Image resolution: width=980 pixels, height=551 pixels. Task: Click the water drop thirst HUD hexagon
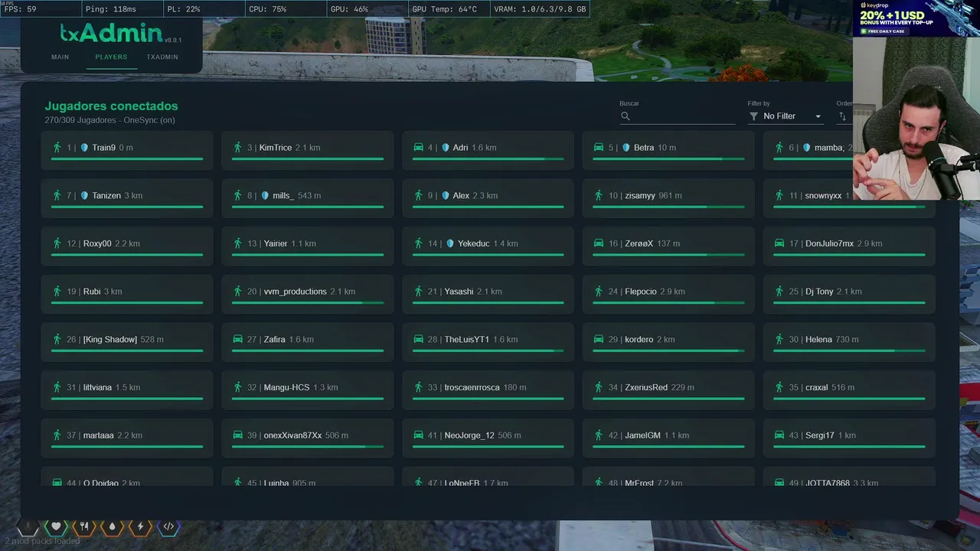(113, 527)
